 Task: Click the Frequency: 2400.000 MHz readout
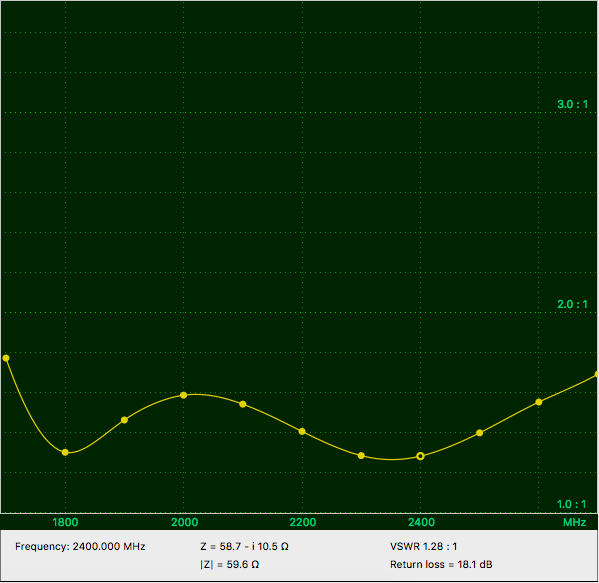[x=80, y=546]
